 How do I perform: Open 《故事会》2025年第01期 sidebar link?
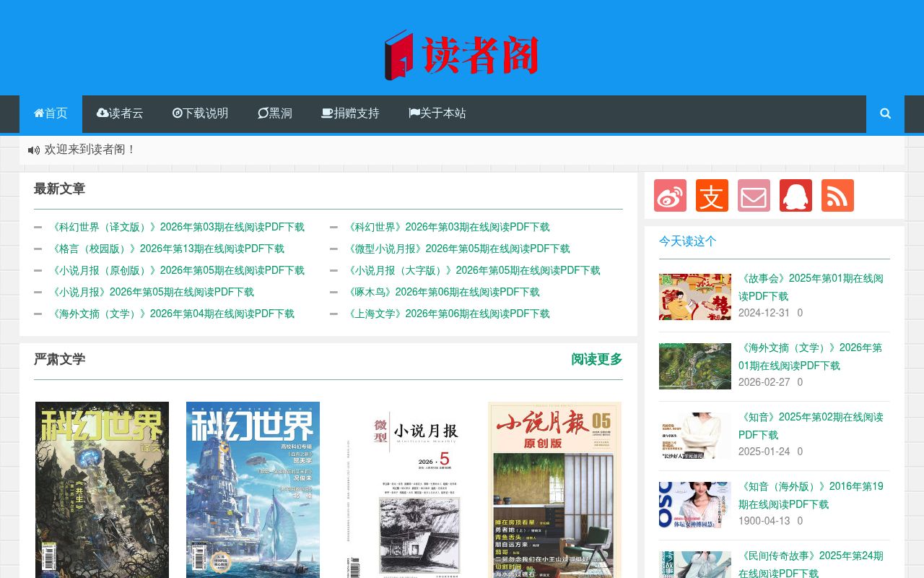(x=811, y=288)
